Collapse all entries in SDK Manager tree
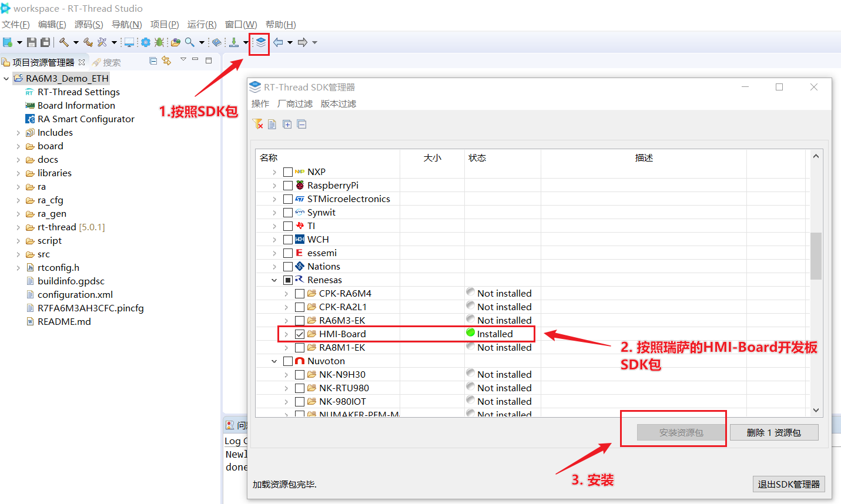841x504 pixels. click(301, 124)
